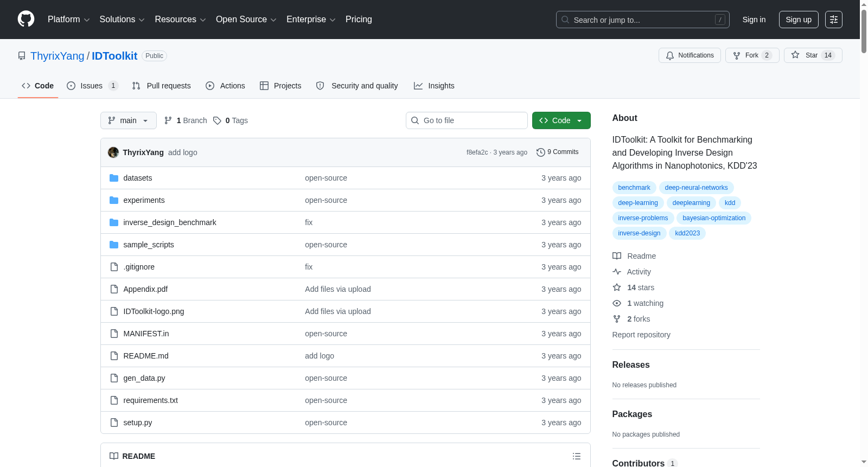This screenshot has width=868, height=467.
Task: Expand the Enterprise menu
Action: coord(311,20)
